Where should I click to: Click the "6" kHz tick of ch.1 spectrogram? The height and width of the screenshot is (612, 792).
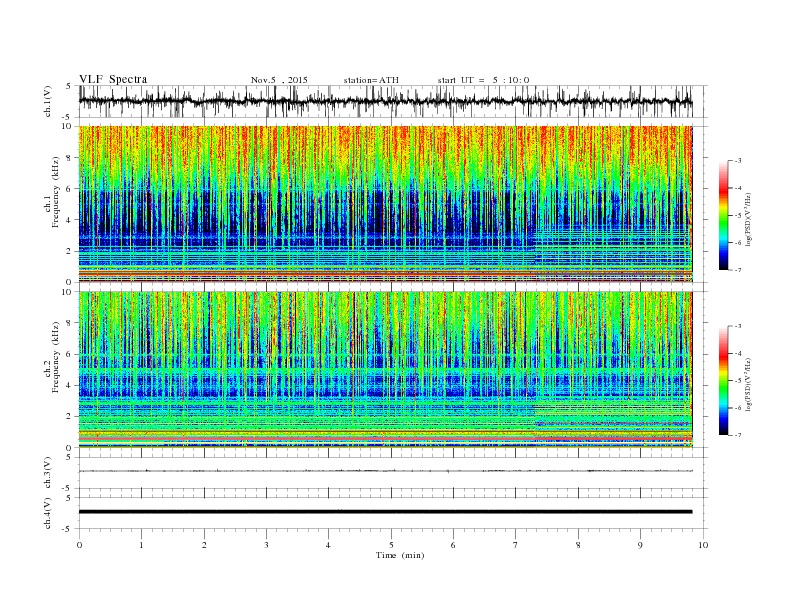[70, 189]
